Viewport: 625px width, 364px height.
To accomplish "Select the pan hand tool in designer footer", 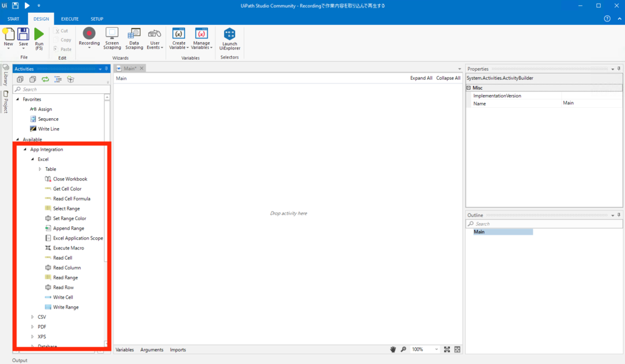I will [393, 349].
